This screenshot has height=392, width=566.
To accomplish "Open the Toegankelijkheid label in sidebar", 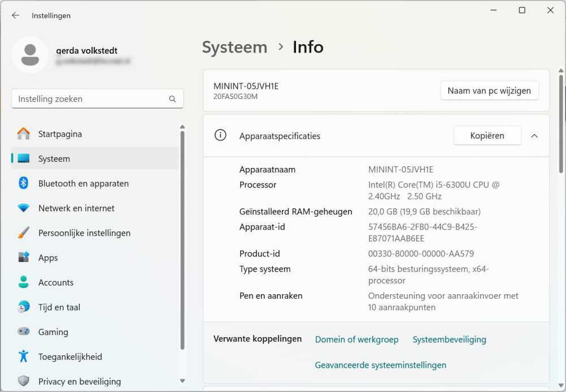I will [x=70, y=357].
